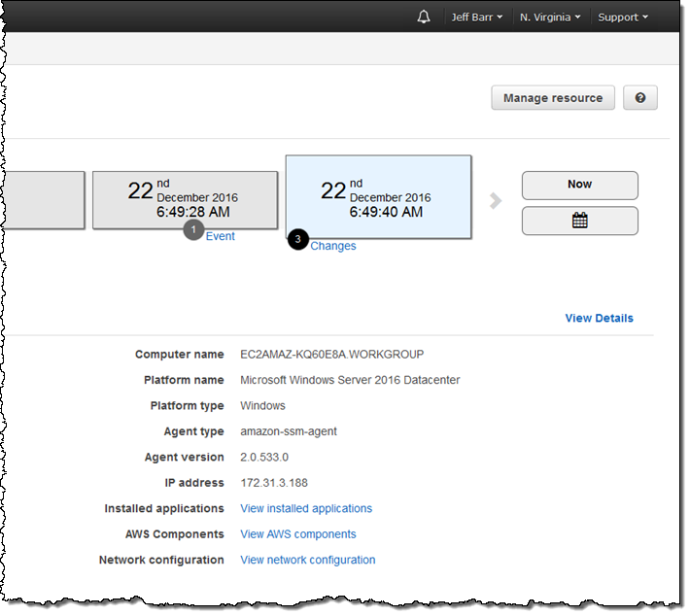The width and height of the screenshot is (690, 616).
Task: Open View network configuration link
Action: [308, 560]
